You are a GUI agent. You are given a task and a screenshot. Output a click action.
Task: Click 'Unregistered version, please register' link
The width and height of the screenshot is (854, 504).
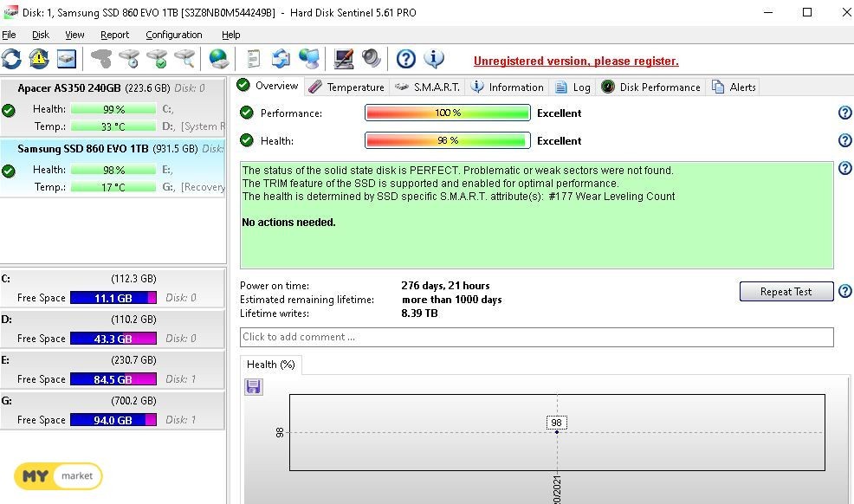point(576,61)
